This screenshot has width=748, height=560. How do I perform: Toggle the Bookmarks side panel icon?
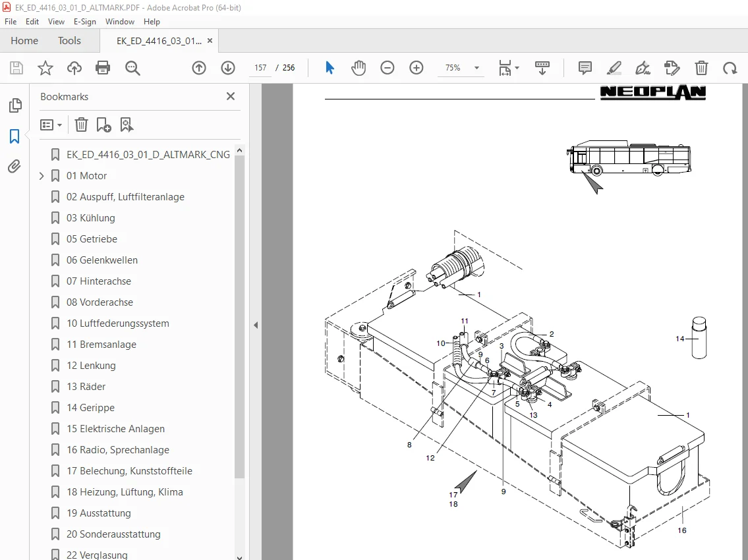point(14,136)
